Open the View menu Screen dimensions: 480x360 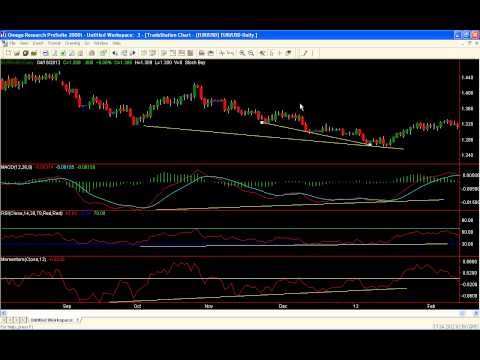point(24,43)
